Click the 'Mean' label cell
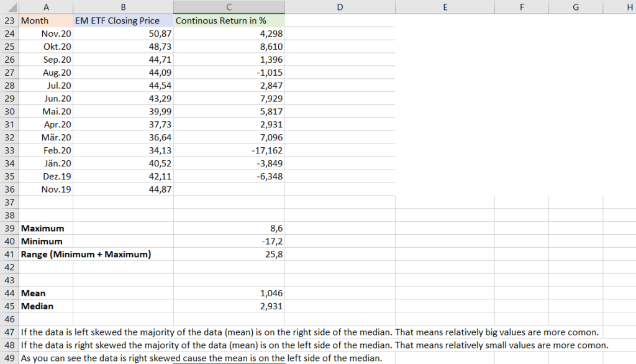This screenshot has width=636, height=364. 46,293
